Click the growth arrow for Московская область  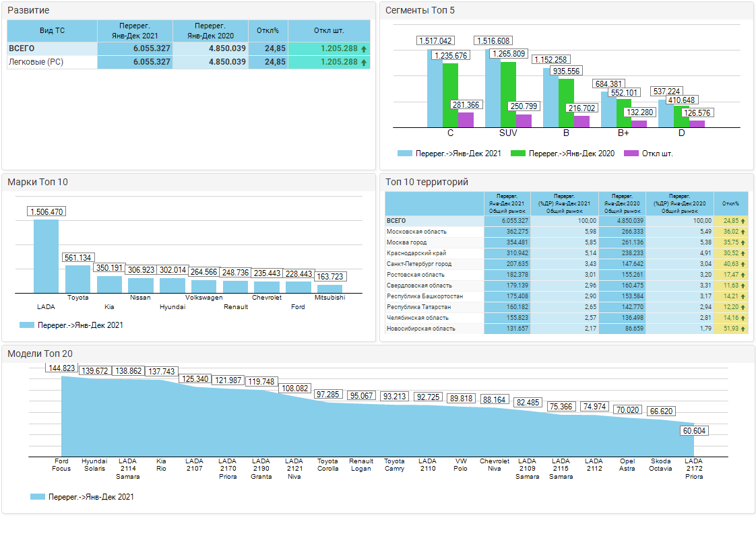click(x=743, y=232)
